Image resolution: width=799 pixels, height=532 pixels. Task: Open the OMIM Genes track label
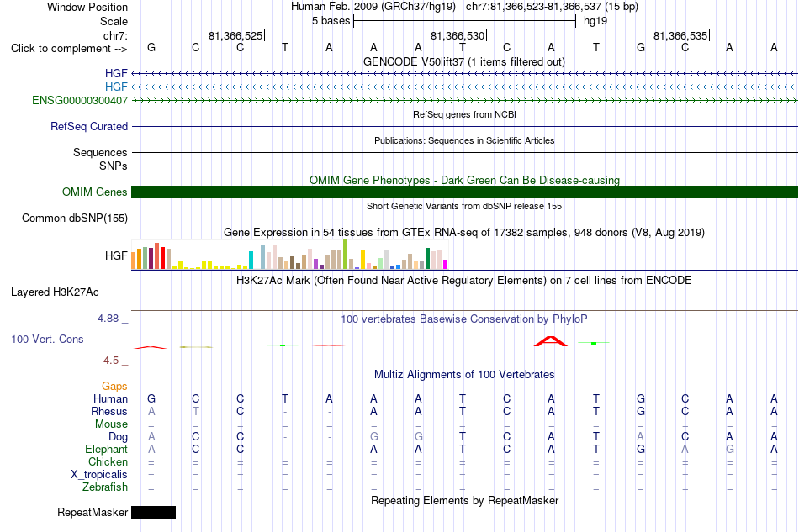tap(94, 192)
